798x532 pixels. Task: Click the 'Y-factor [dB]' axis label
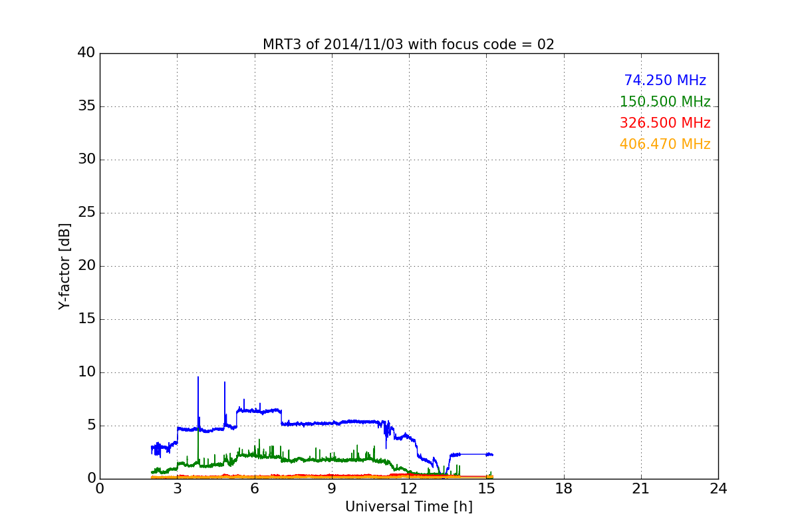(x=65, y=266)
